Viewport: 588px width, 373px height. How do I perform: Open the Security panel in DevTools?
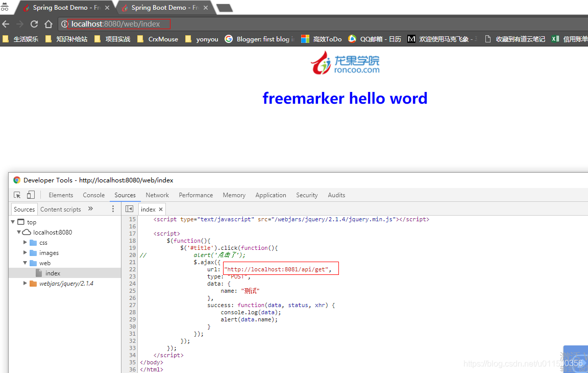[307, 195]
